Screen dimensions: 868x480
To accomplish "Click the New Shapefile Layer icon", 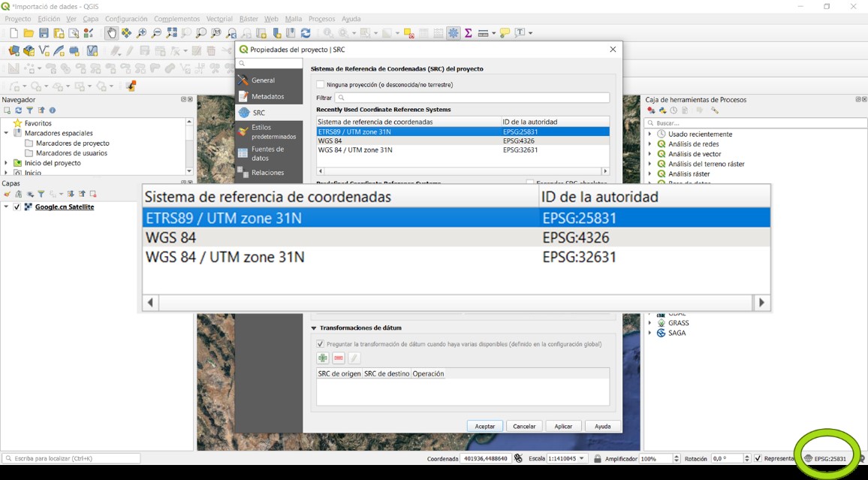I will pos(44,52).
